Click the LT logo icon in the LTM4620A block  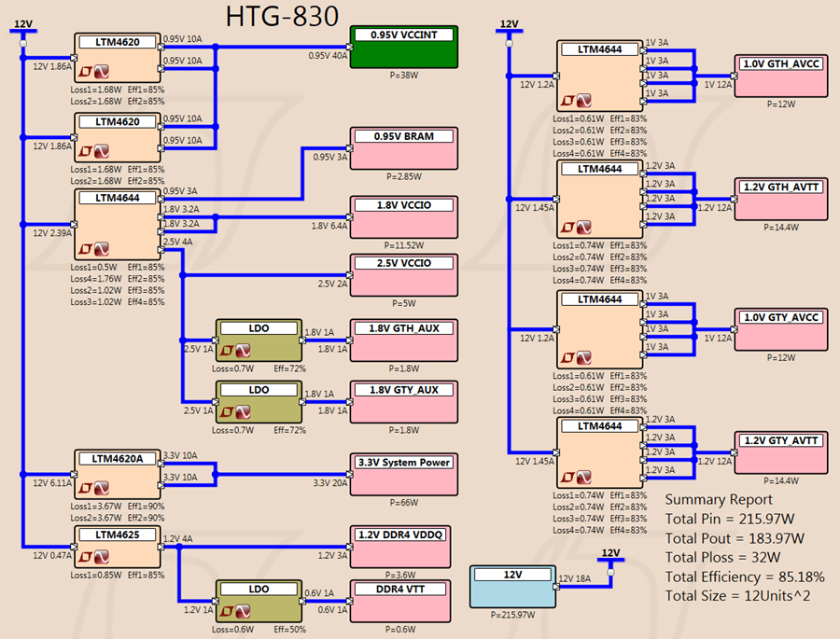(x=86, y=489)
